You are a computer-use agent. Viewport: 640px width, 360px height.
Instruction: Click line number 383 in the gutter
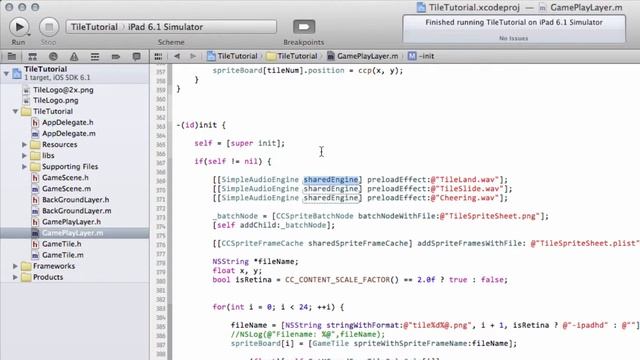[160, 308]
